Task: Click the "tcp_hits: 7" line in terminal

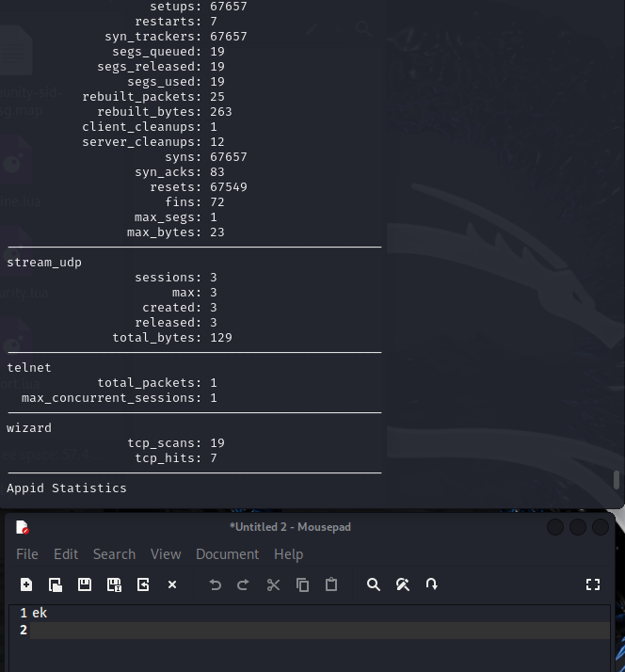Action: tap(176, 458)
